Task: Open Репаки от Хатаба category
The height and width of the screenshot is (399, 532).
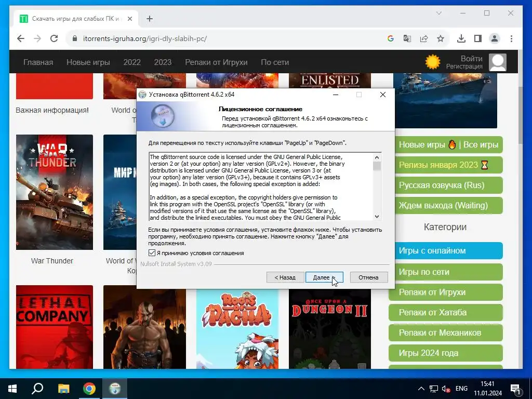Action: pos(445,312)
